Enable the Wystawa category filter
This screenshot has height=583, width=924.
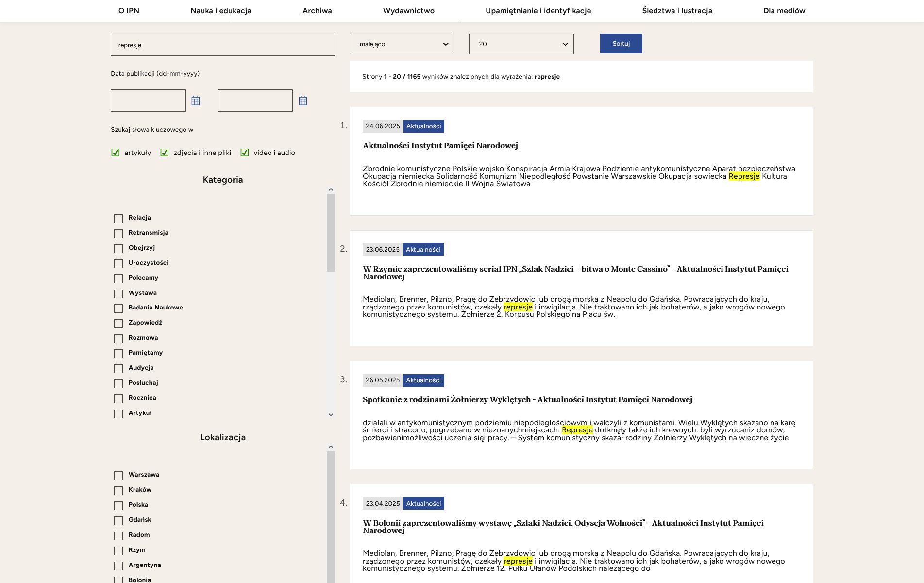point(118,293)
